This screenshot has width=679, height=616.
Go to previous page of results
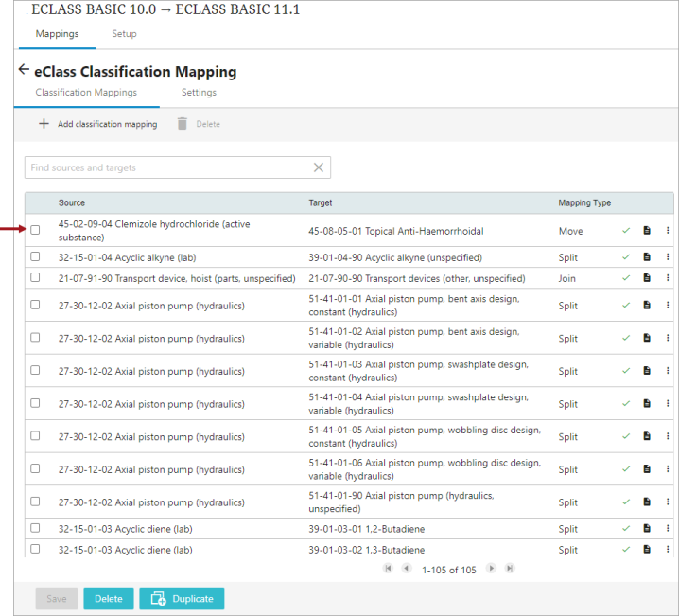pos(407,568)
